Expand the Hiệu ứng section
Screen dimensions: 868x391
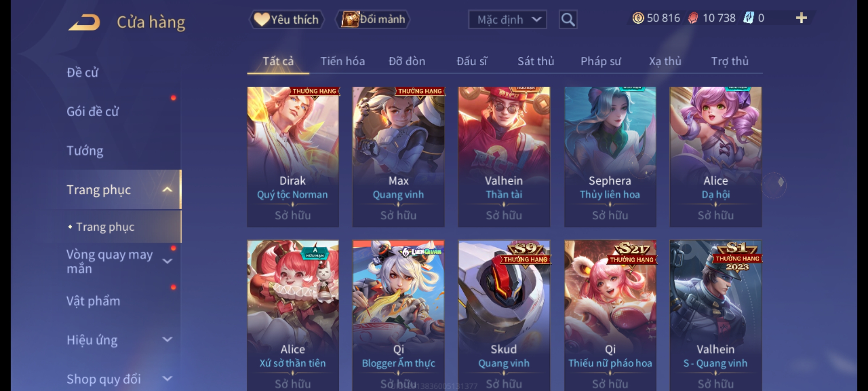[x=167, y=340]
